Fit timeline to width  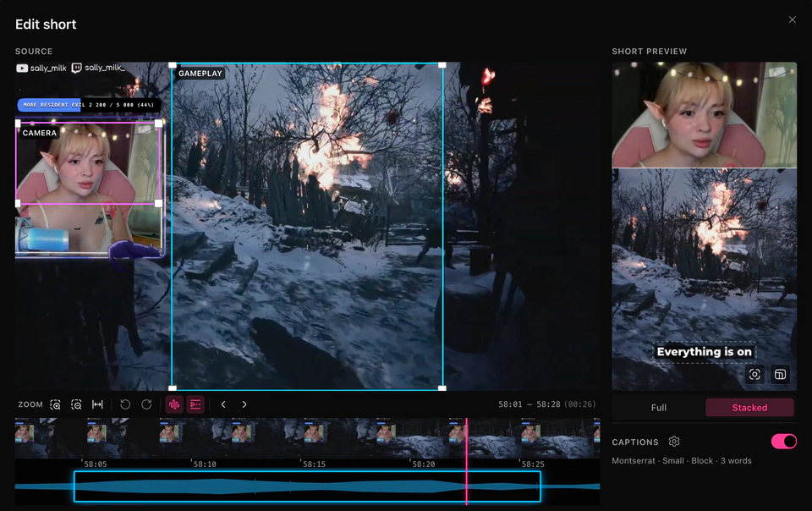coord(97,404)
